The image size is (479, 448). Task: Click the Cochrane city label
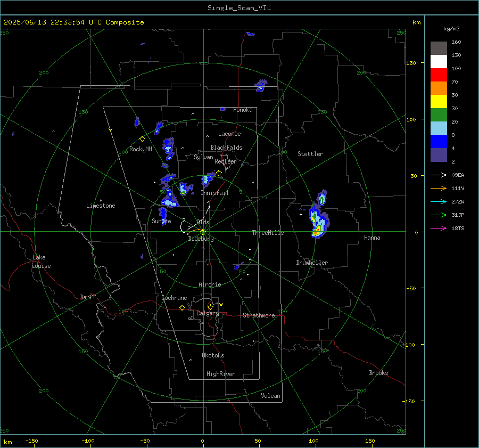[x=174, y=298]
